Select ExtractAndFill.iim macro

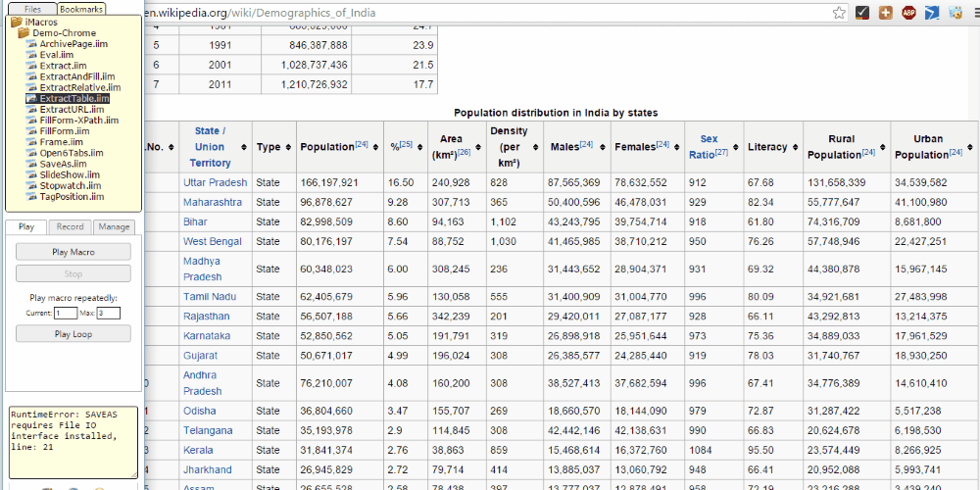pyautogui.click(x=77, y=76)
